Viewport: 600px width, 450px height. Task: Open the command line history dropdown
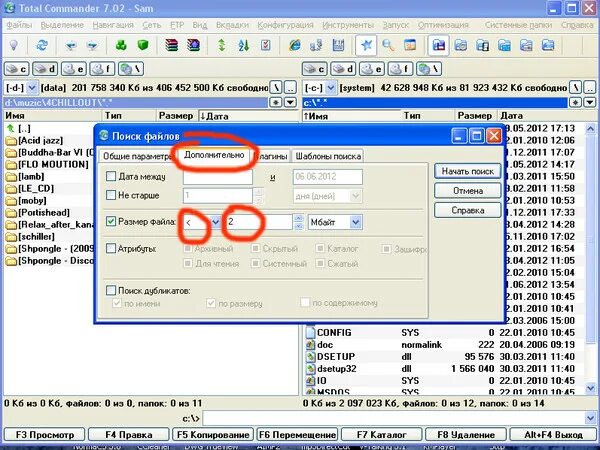pos(590,418)
